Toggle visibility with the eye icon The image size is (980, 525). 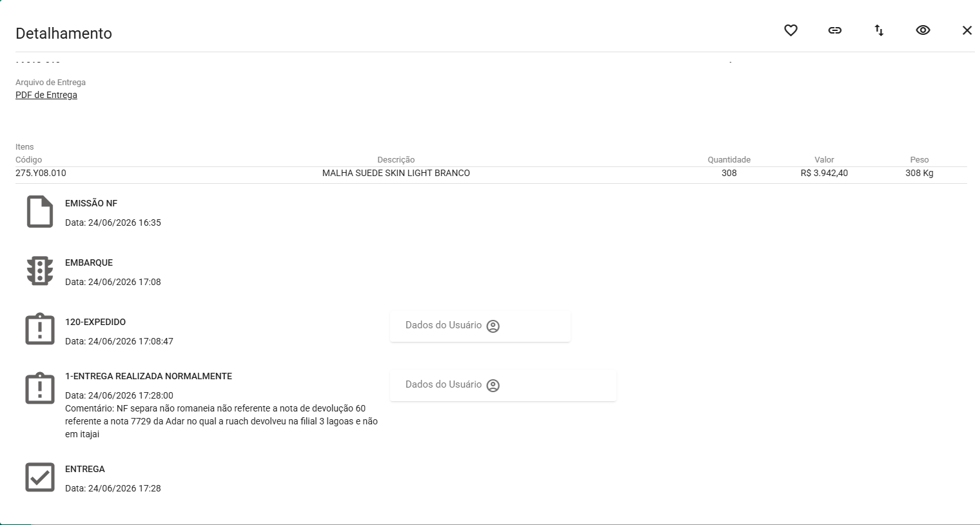[x=923, y=30]
